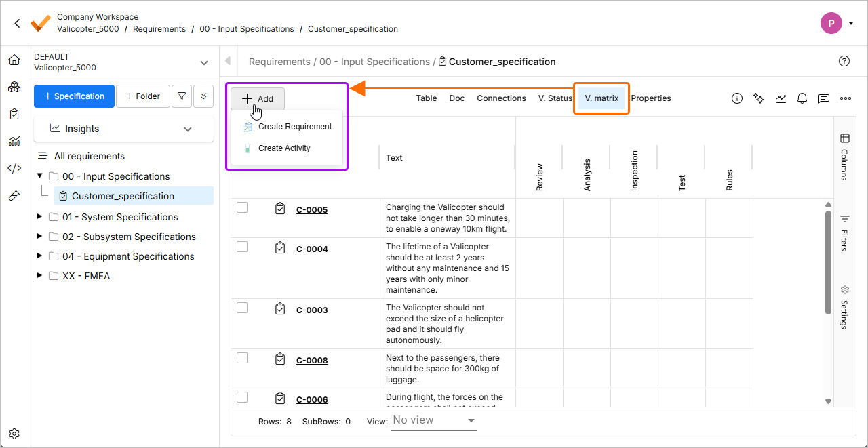
Task: Click the info circle icon
Action: [x=737, y=98]
